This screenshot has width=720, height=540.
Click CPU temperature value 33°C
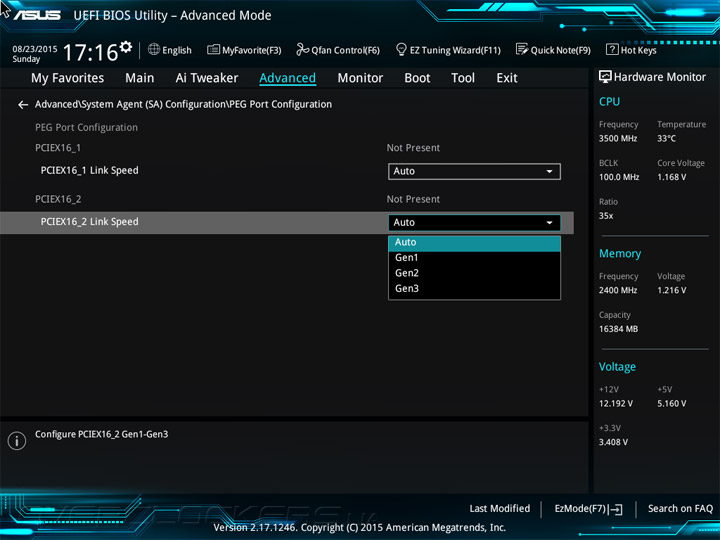[666, 139]
